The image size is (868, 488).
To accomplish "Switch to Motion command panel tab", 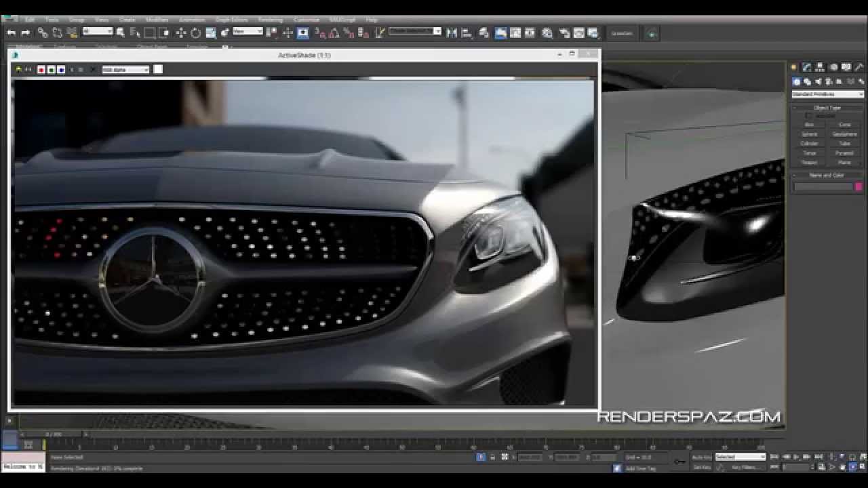I will (x=833, y=67).
